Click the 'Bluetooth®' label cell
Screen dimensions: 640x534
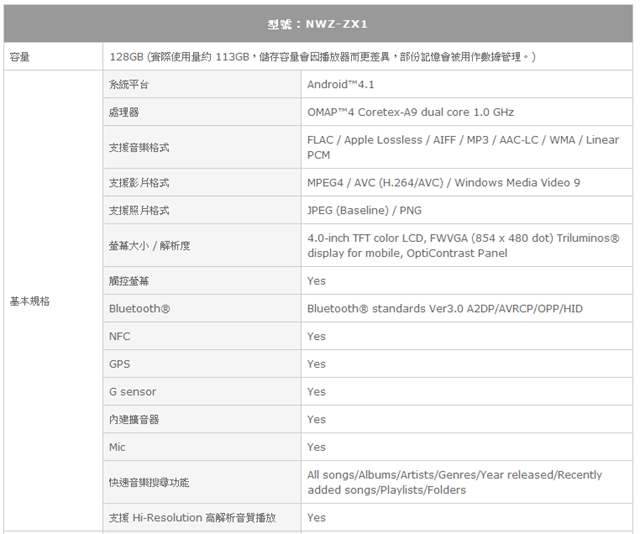(202, 309)
